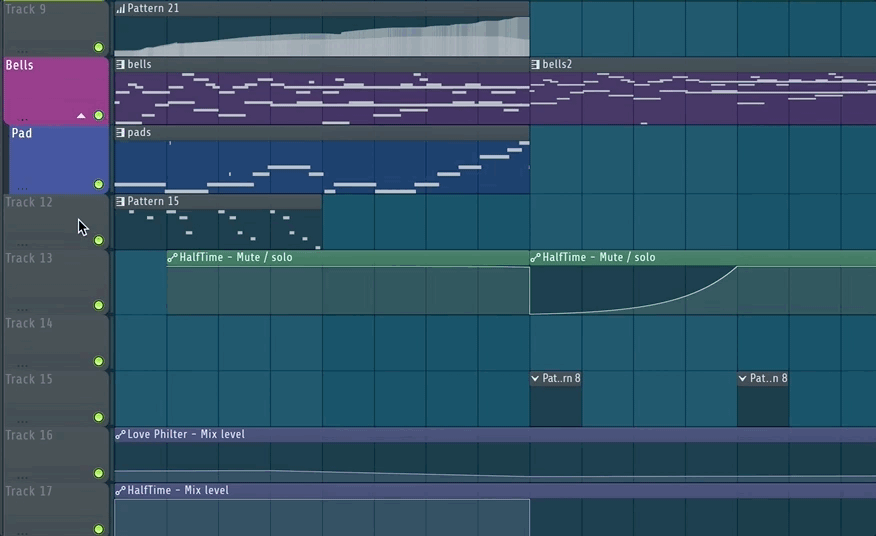Viewport: 876px width, 536px height.
Task: Select HalfTime - Mix level clip title
Action: click(x=178, y=490)
